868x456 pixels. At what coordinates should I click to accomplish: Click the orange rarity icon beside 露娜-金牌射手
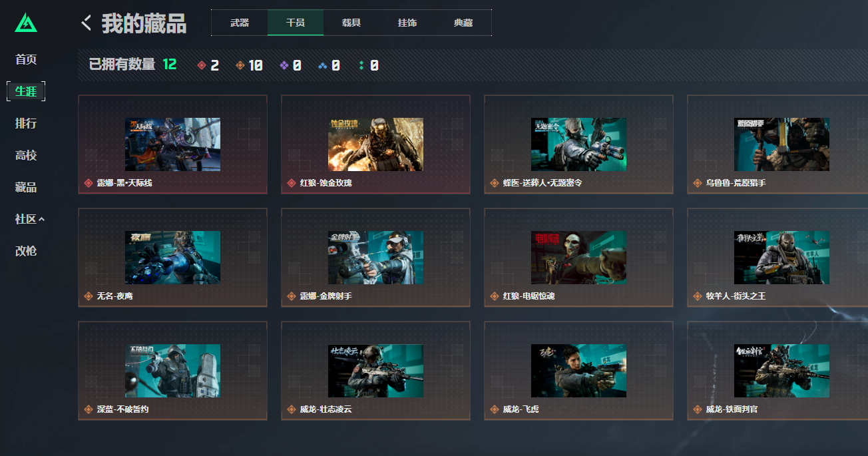[292, 296]
